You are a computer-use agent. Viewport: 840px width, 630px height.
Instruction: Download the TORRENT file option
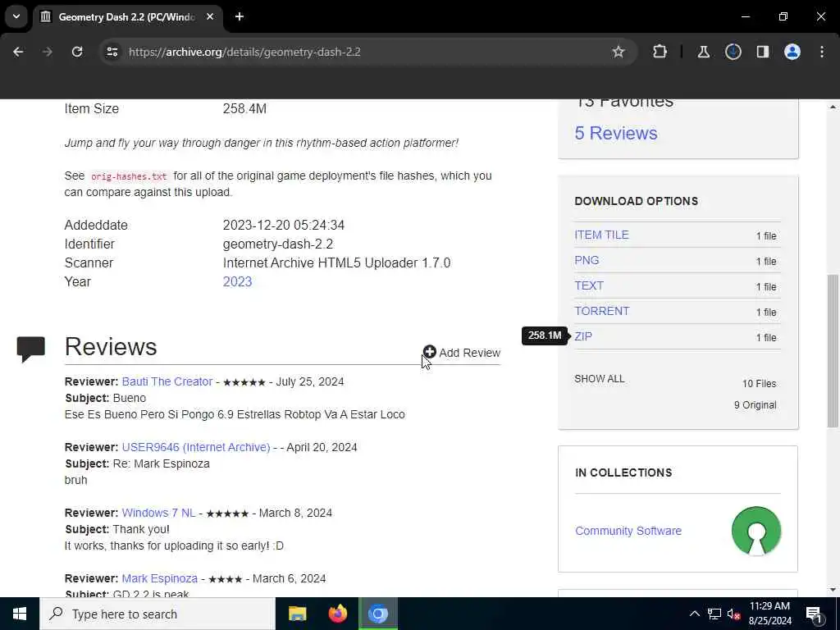point(601,311)
